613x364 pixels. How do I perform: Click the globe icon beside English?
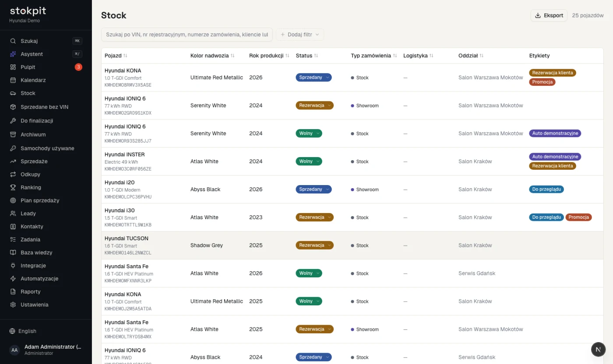tap(12, 332)
